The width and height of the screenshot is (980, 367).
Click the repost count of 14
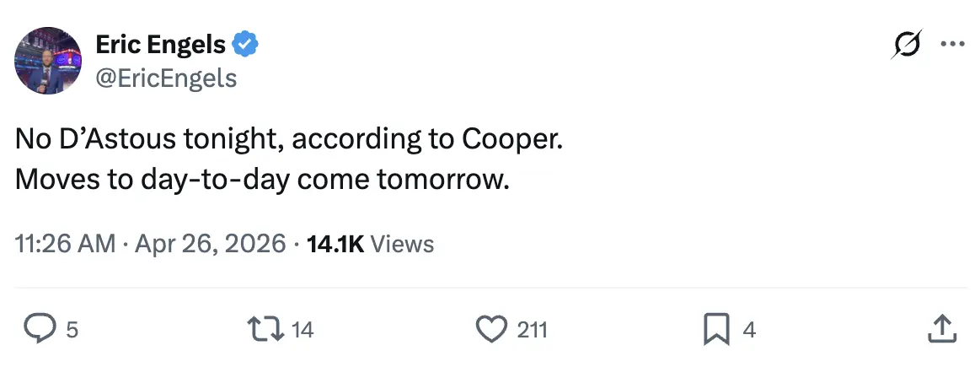coord(303,330)
